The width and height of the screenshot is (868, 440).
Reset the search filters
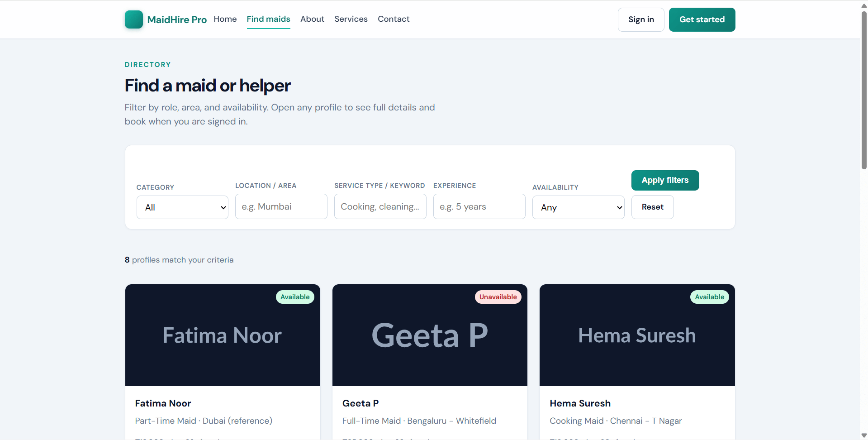pyautogui.click(x=652, y=207)
